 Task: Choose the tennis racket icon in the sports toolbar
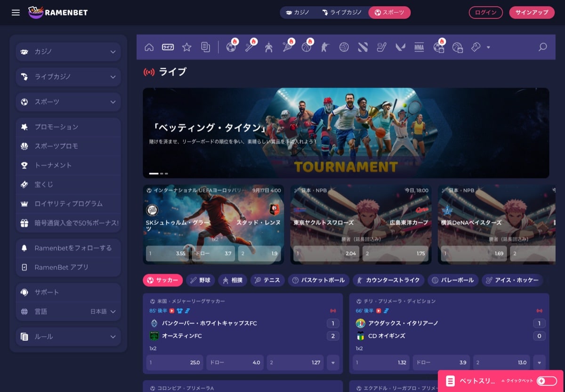click(287, 47)
